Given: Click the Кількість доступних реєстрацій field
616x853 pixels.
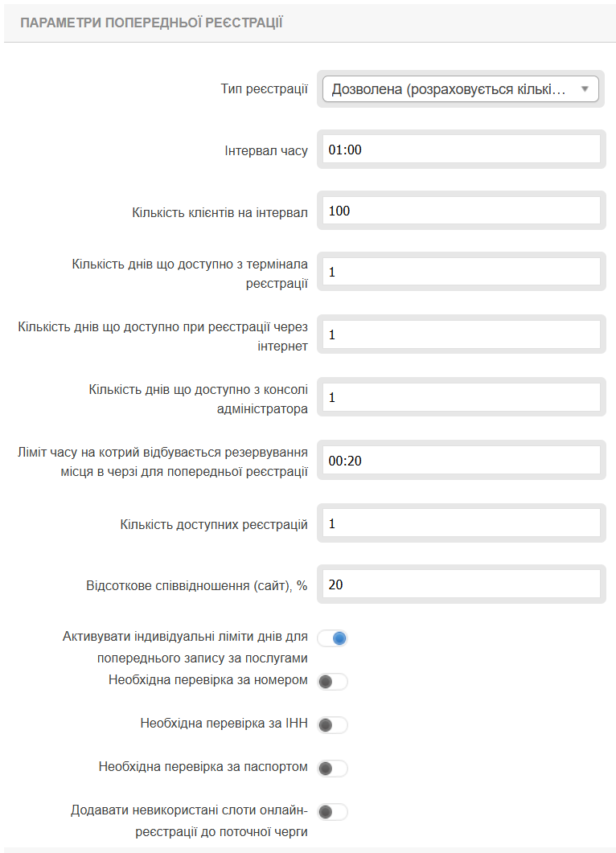Looking at the screenshot, I should coord(461,523).
